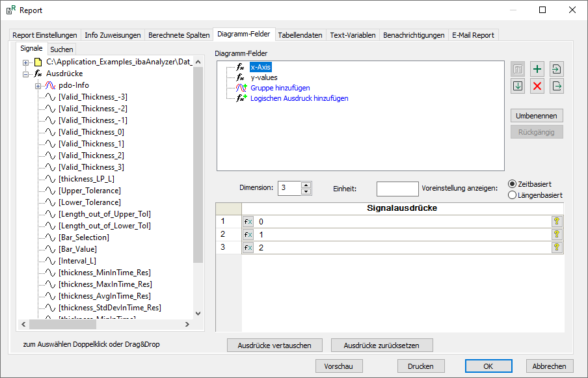588x378 pixels.
Task: Open expression builder fx for row 1
Action: click(x=248, y=222)
